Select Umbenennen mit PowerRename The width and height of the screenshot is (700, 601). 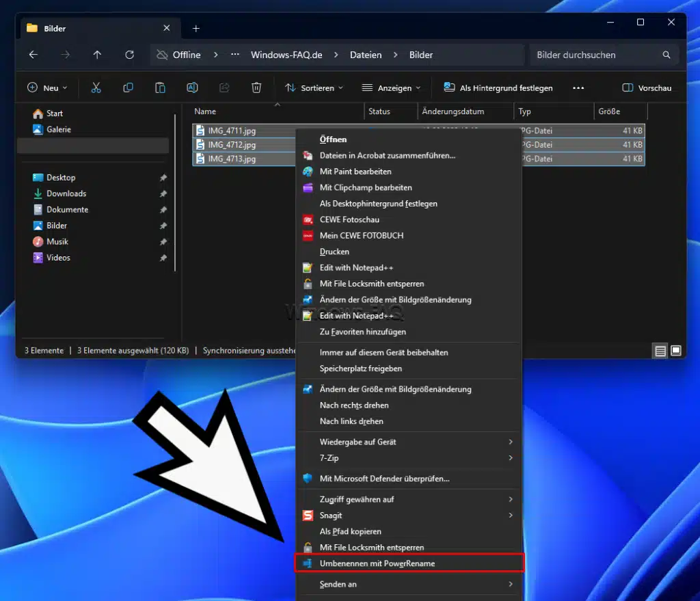pyautogui.click(x=409, y=563)
